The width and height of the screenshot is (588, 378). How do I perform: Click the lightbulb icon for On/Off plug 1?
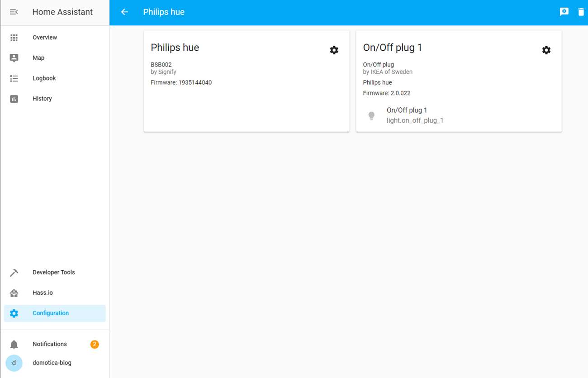click(x=371, y=115)
